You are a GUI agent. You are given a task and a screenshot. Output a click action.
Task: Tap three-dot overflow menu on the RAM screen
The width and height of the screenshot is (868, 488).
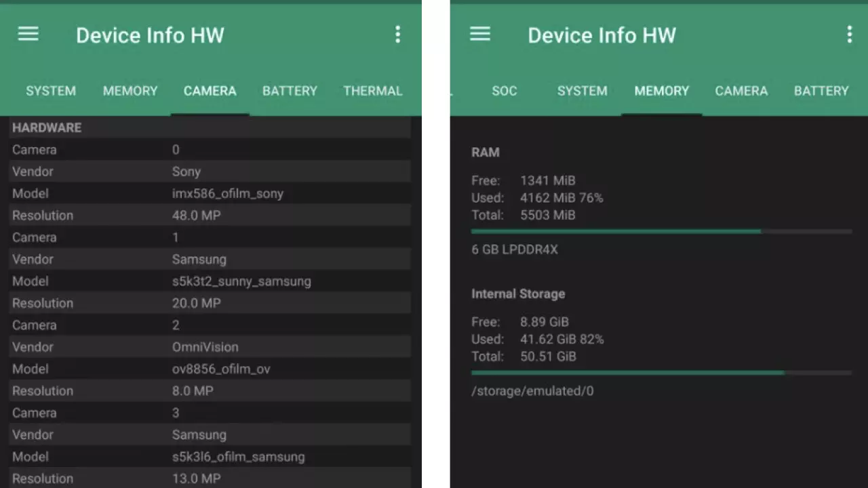pyautogui.click(x=849, y=35)
